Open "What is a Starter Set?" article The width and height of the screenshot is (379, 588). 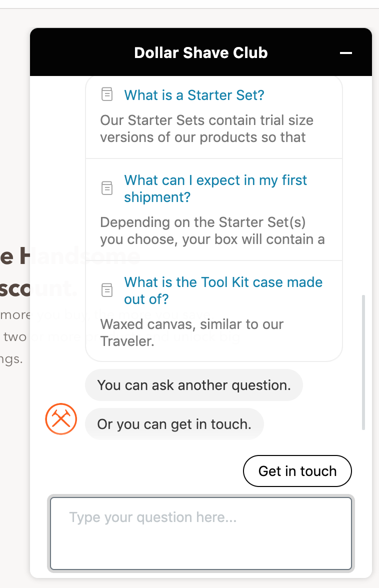pyautogui.click(x=194, y=95)
